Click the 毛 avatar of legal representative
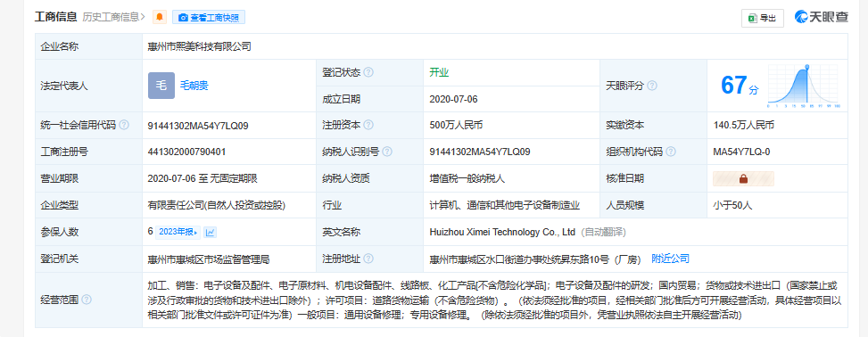This screenshot has height=337, width=868. [x=161, y=86]
